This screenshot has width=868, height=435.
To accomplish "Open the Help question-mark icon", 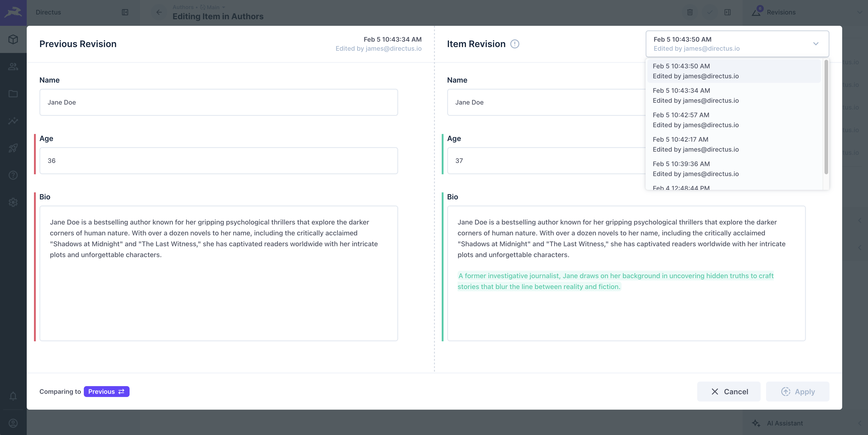I will [x=13, y=175].
